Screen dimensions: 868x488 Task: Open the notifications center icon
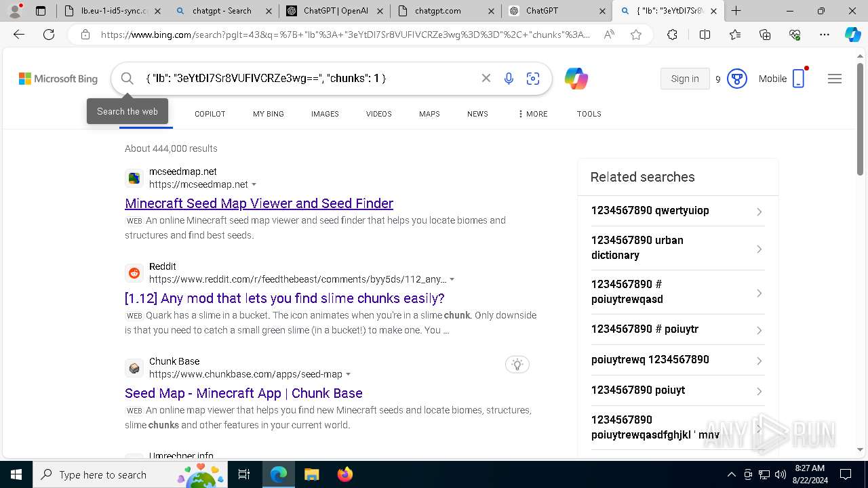tap(846, 474)
